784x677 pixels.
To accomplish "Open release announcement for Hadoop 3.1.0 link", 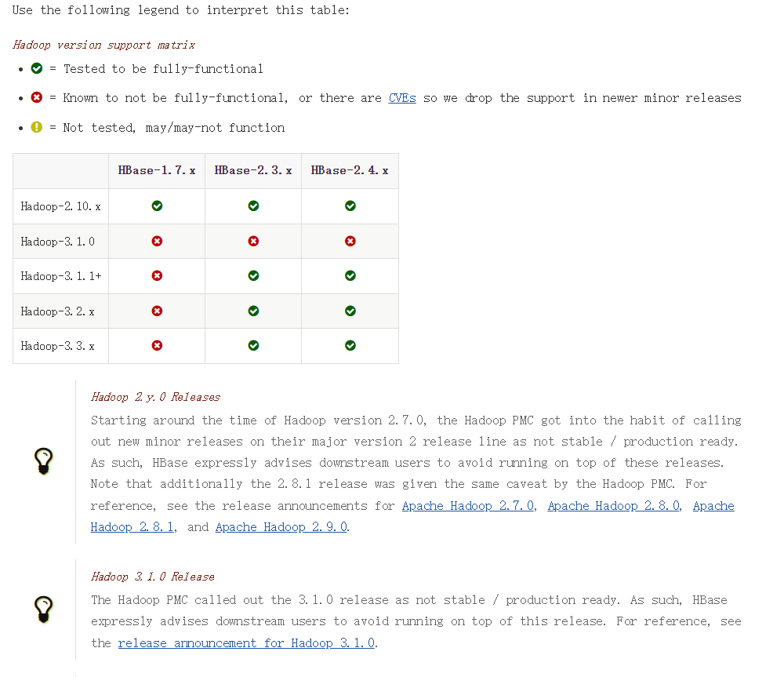I will (x=246, y=643).
